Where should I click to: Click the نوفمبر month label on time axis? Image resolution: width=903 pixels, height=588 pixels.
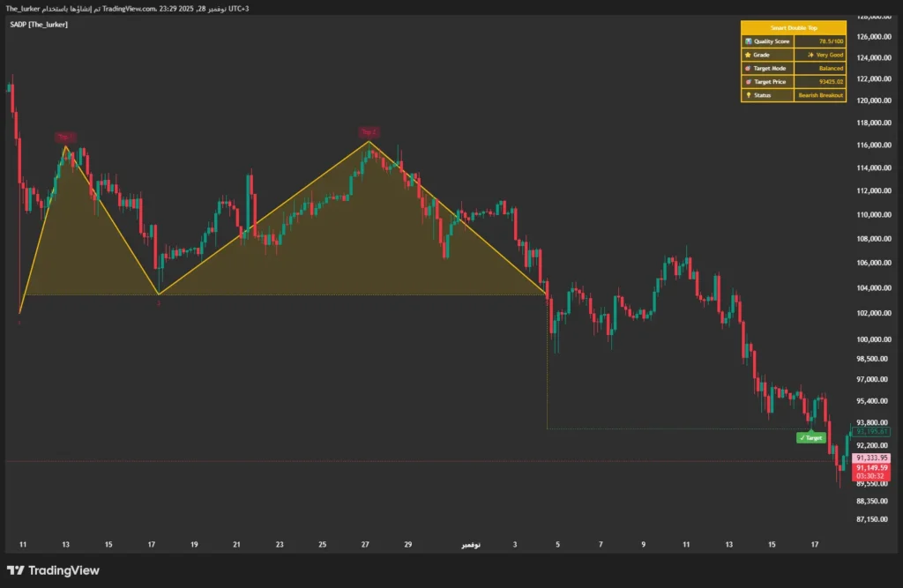click(471, 545)
